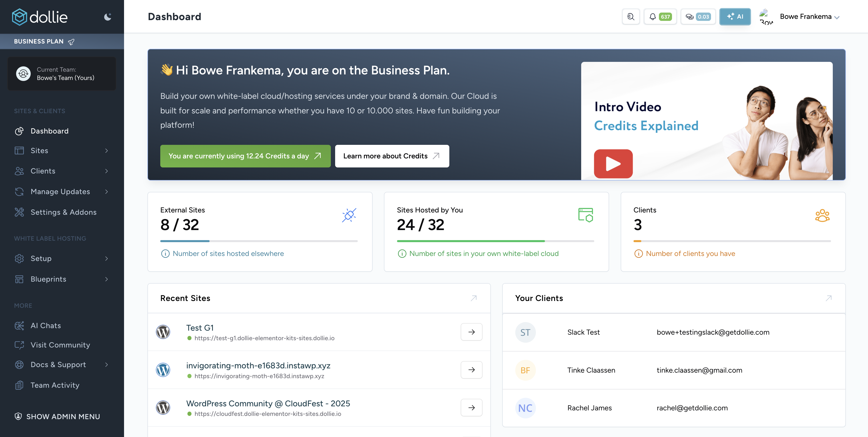
Task: Open the notifications bell showing 637
Action: coord(660,16)
